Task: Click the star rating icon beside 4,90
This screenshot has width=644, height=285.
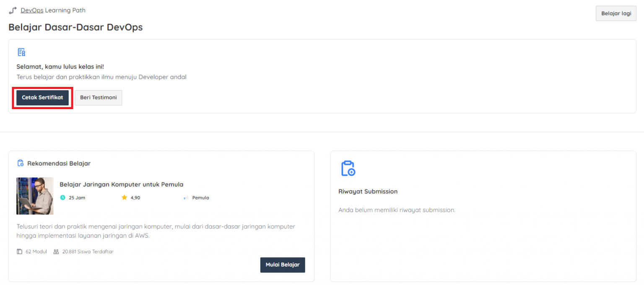Action: tap(124, 198)
